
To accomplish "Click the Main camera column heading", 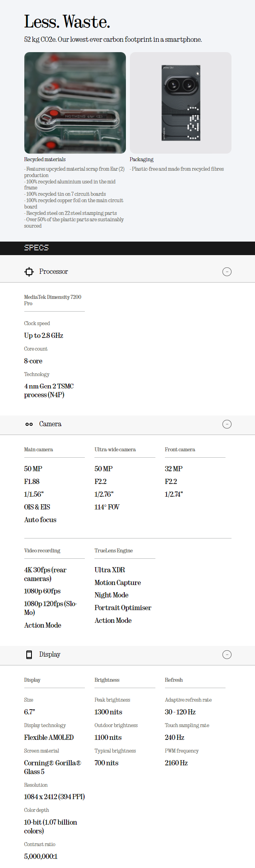I will click(38, 450).
